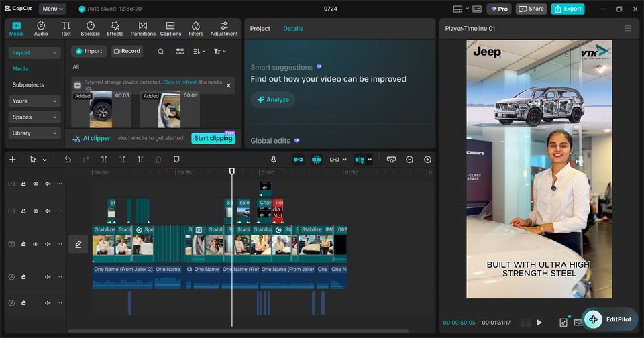The image size is (644, 338).
Task: Toggle auto snapping on timeline
Action: click(x=316, y=160)
